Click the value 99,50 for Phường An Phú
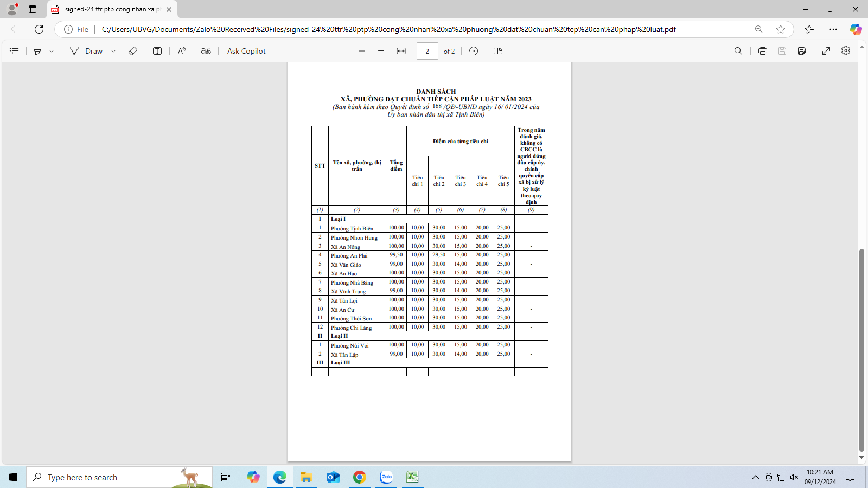This screenshot has width=868, height=488. pos(396,255)
